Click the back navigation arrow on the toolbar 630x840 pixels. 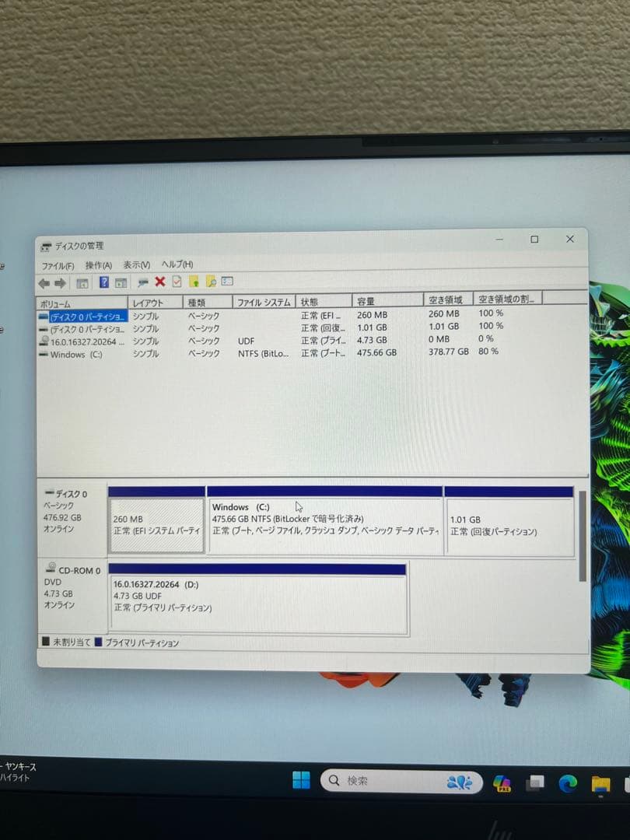[x=43, y=282]
